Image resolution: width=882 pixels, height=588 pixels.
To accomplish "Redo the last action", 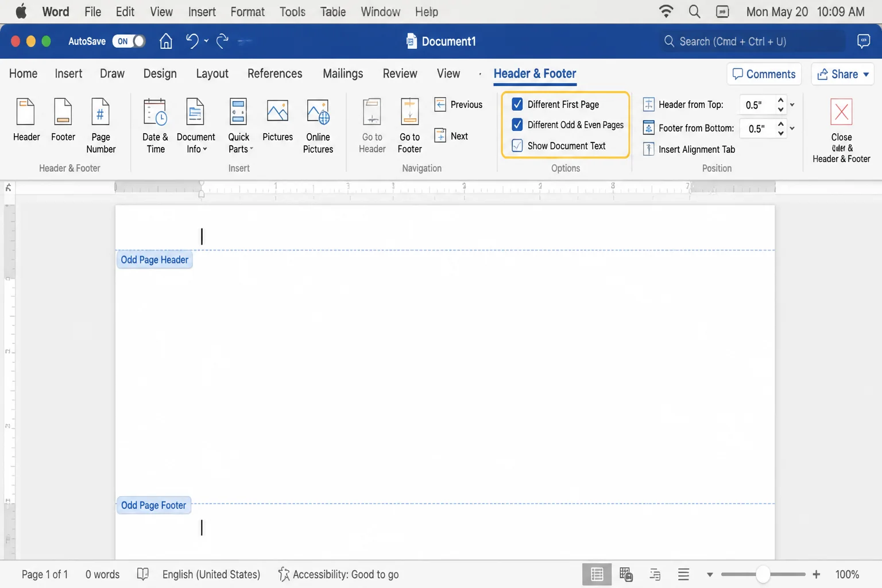I will [x=222, y=41].
